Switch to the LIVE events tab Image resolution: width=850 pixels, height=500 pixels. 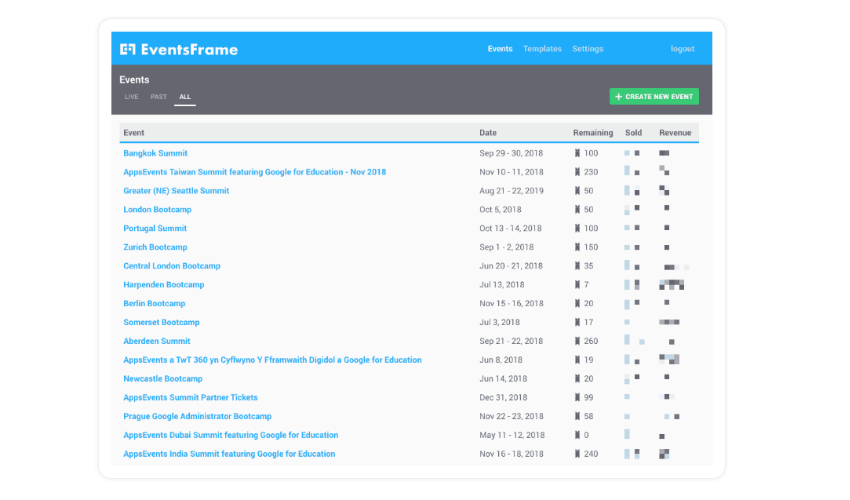pyautogui.click(x=131, y=97)
